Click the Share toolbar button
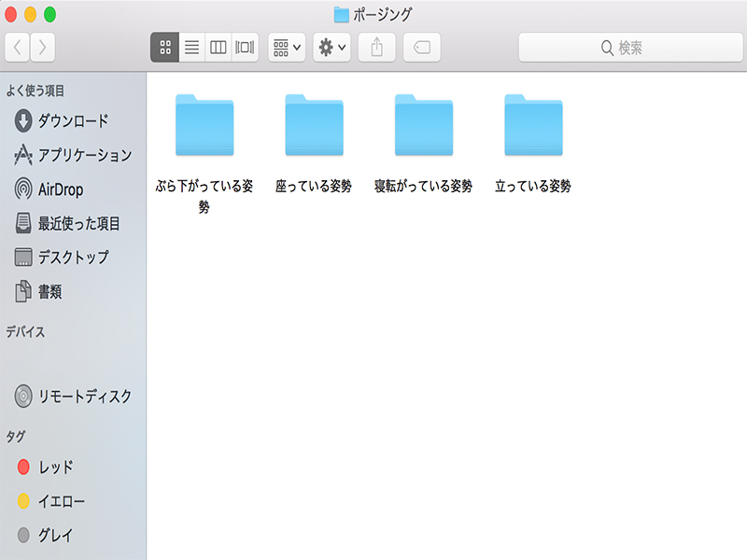This screenshot has height=560, width=747. [x=377, y=48]
